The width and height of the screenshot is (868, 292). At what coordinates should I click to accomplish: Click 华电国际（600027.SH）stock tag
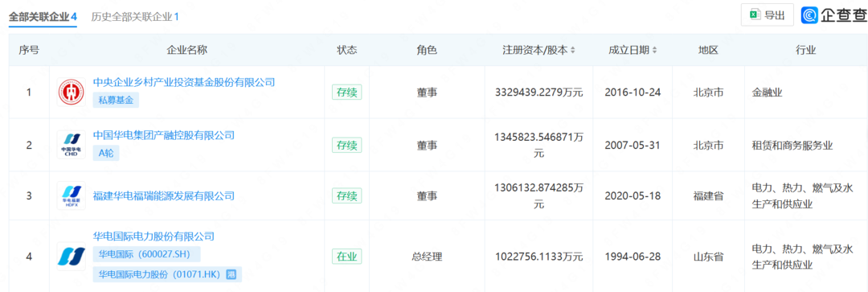click(147, 255)
